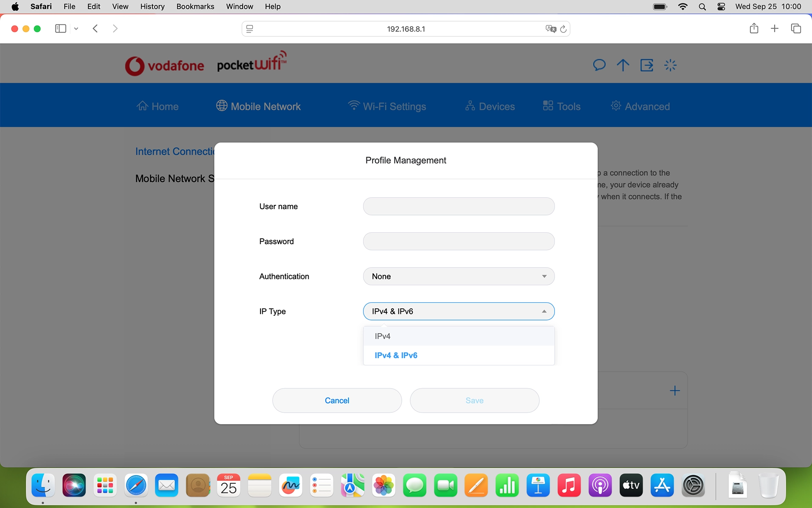812x508 pixels.
Task: Open the SMS speech bubble icon
Action: coord(599,65)
